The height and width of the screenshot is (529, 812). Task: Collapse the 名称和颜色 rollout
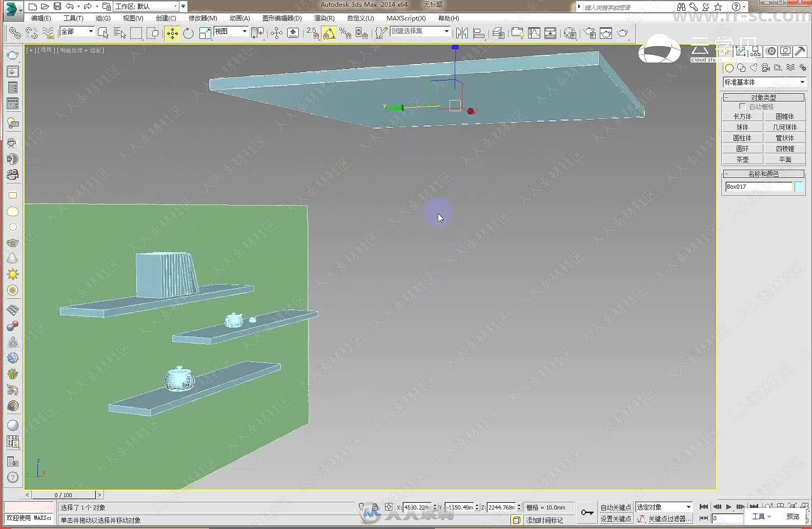tap(763, 174)
